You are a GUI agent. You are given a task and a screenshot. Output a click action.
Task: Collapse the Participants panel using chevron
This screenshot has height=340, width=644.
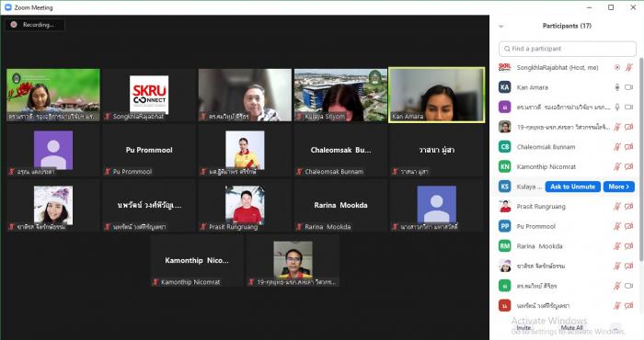(x=500, y=27)
